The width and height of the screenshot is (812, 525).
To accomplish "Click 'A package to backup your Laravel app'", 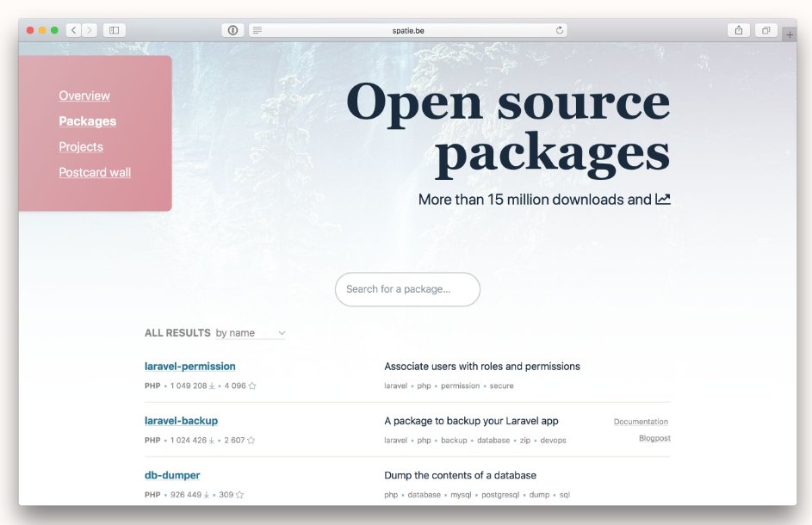I will coord(471,420).
